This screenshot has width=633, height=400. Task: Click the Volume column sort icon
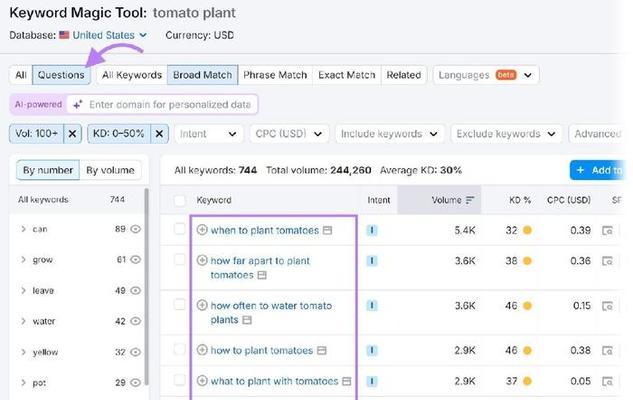(x=470, y=200)
